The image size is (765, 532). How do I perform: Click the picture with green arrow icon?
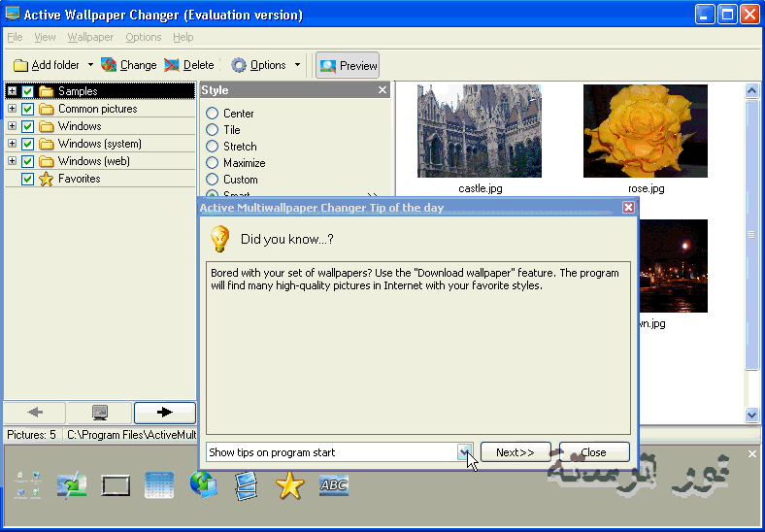point(72,486)
